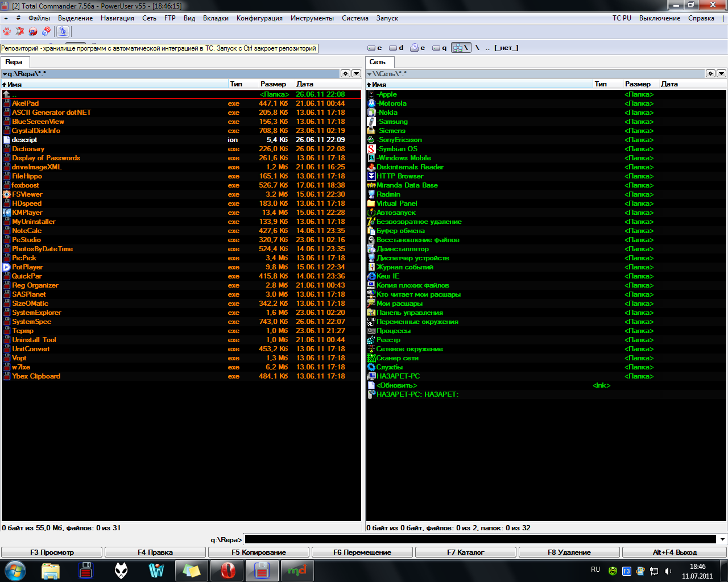
Task: Open Opera from the taskbar
Action: 227,570
